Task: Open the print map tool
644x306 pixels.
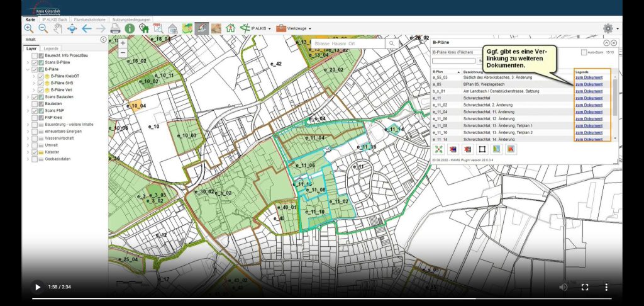Action: pos(115,28)
